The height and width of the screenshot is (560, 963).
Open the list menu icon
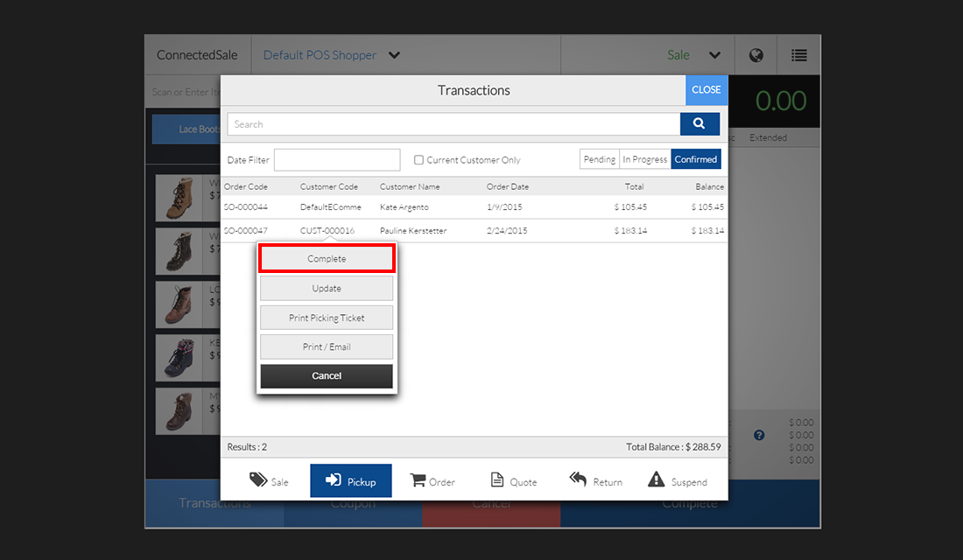[798, 55]
